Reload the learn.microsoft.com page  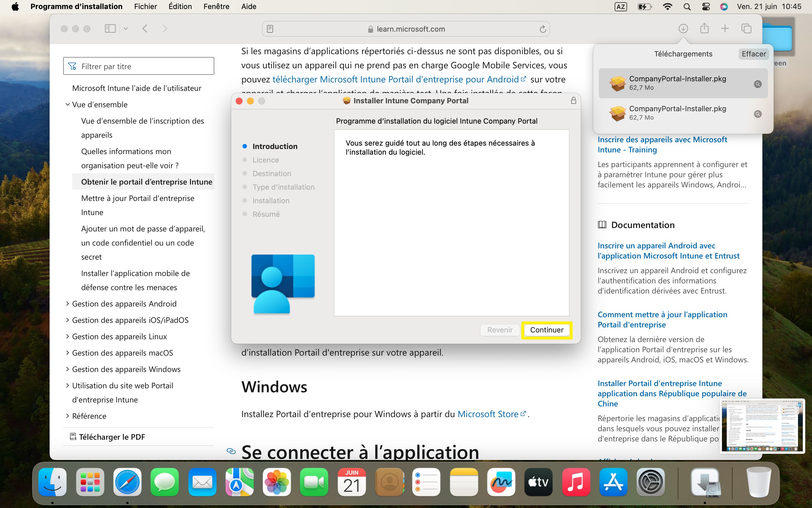542,29
